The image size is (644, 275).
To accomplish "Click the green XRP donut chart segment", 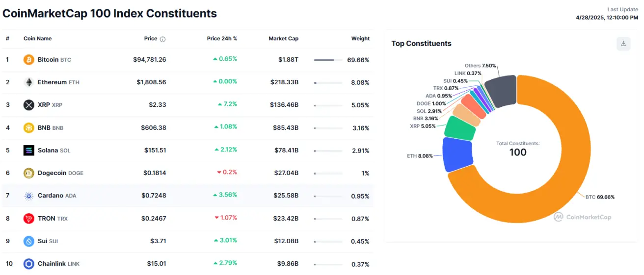I will coord(460,128).
